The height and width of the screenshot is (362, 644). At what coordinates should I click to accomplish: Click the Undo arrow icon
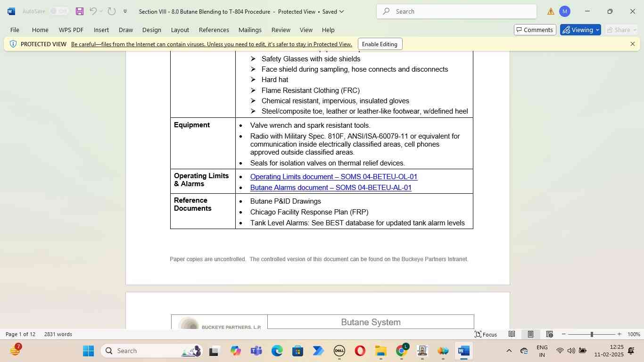93,11
